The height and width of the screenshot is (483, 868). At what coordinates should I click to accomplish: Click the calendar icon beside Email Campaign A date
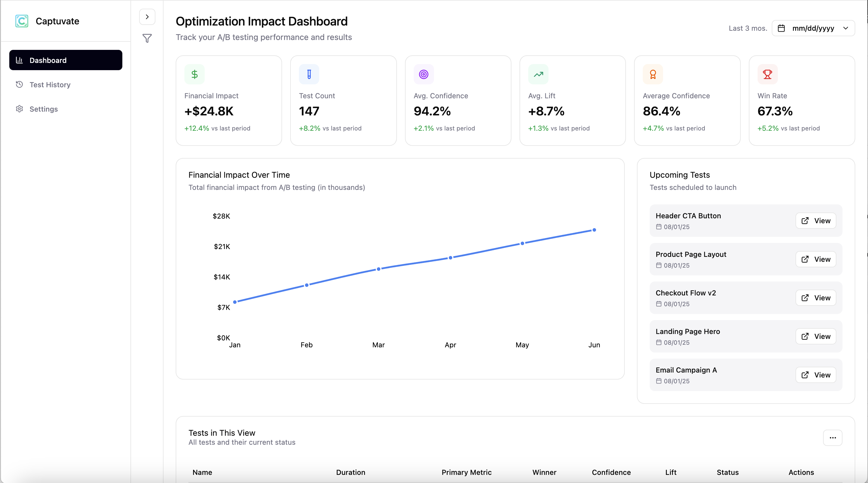point(658,381)
